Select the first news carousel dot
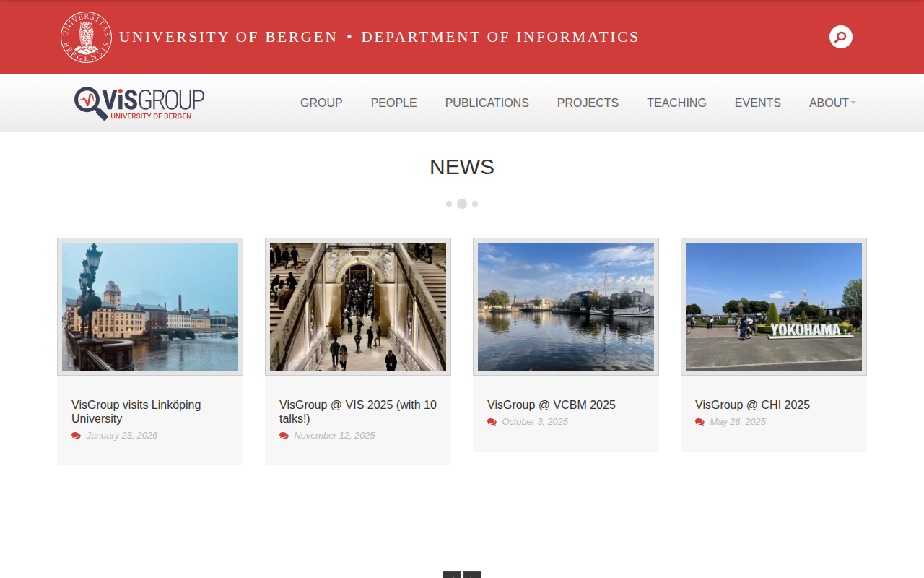 [x=449, y=204]
